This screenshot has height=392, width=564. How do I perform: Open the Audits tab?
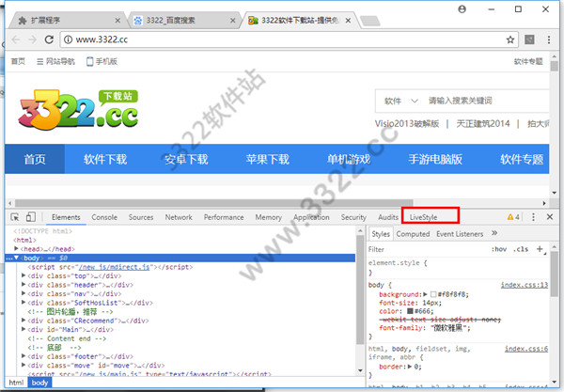coord(388,217)
